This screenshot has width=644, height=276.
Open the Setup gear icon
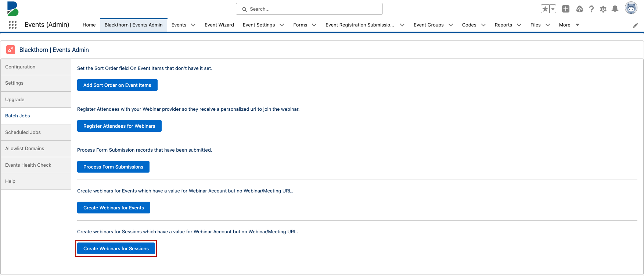pyautogui.click(x=603, y=9)
